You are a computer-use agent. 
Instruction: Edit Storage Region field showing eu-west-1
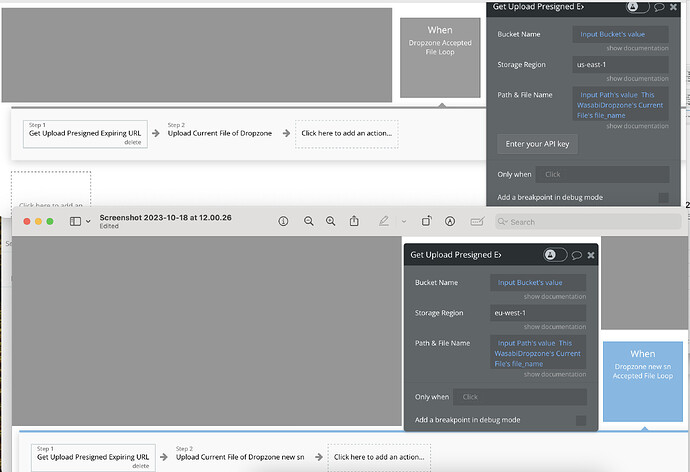click(538, 313)
